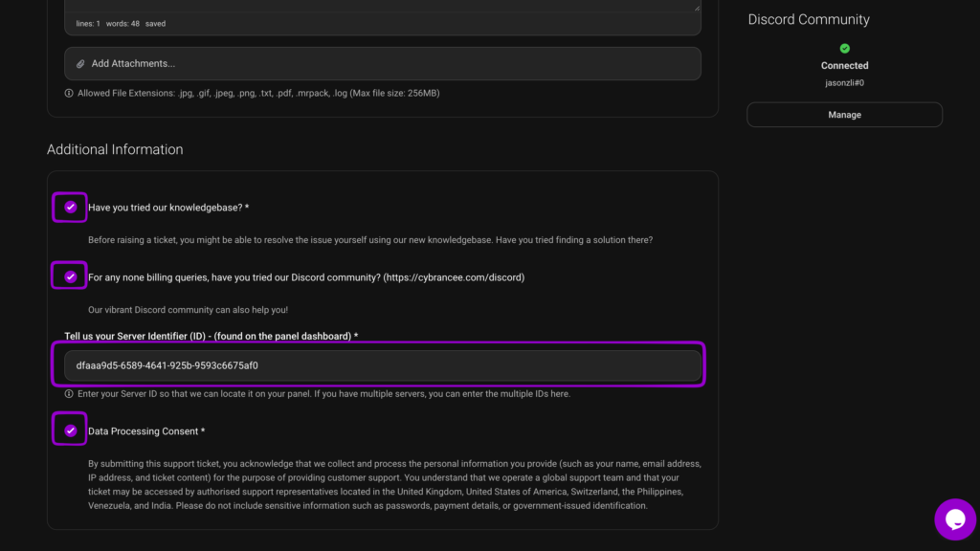Click the Manage button under Discord Community
This screenshot has height=551, width=980.
coord(844,115)
